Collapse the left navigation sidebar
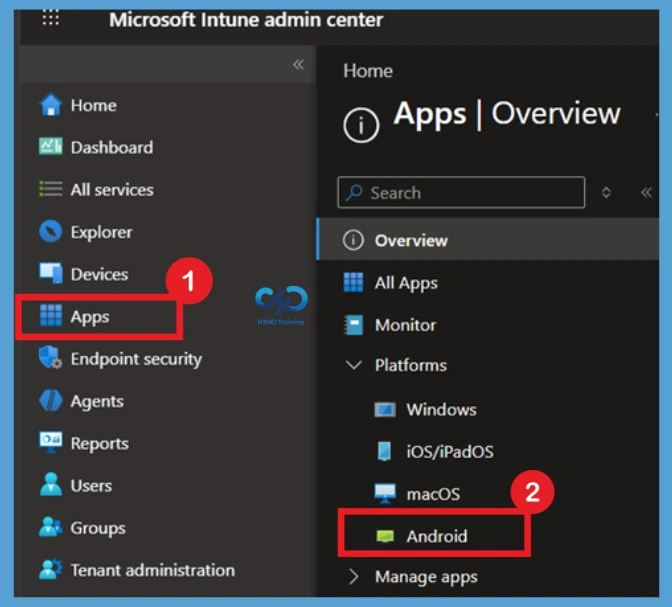Screen dimensions: 672x607 click(x=298, y=65)
